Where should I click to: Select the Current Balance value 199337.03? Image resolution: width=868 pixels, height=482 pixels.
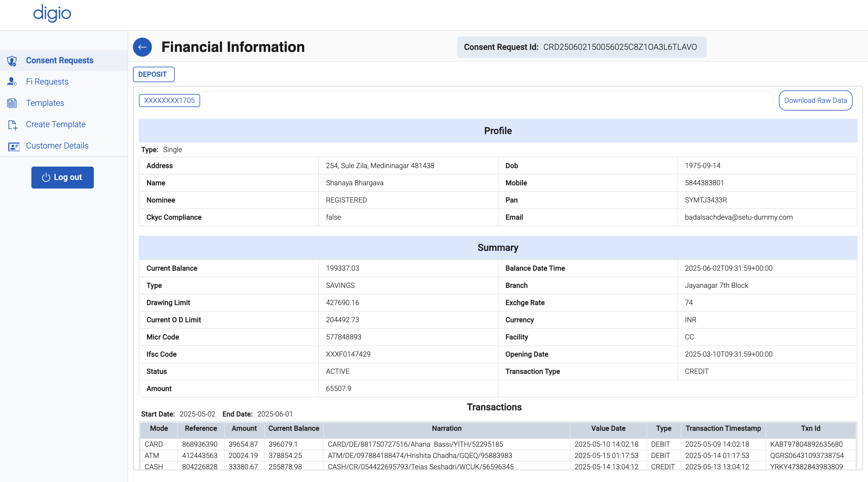click(342, 268)
